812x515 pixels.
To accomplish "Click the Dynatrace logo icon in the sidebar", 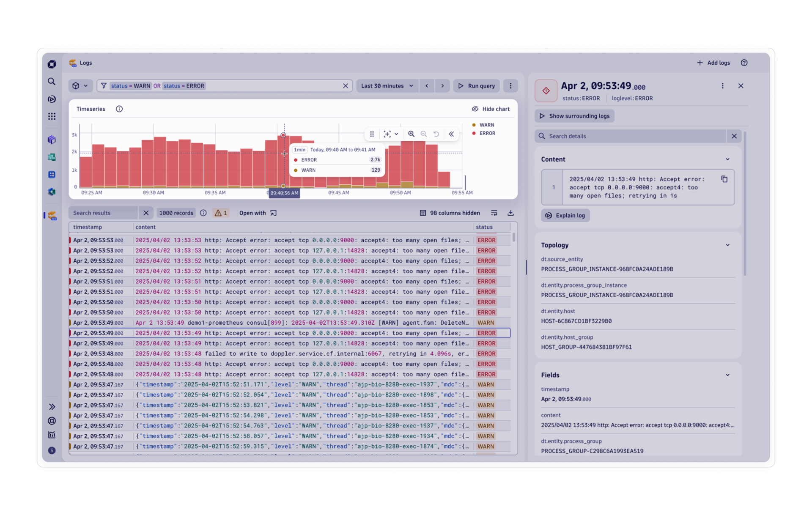I will [x=52, y=64].
